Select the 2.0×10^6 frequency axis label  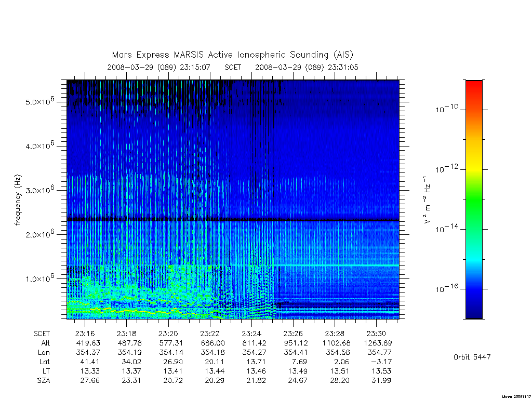[39, 234]
